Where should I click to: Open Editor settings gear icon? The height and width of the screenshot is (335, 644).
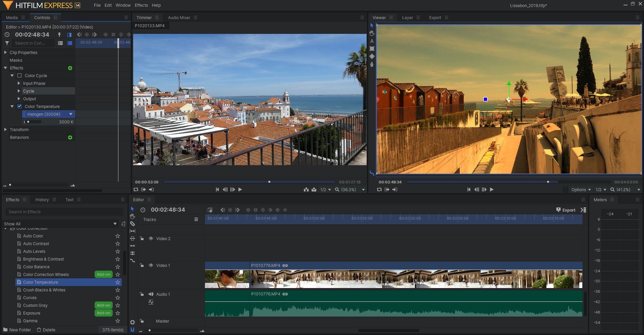(132, 322)
